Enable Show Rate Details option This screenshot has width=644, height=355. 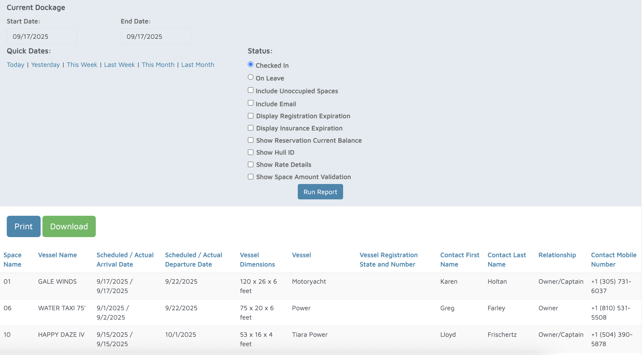[x=250, y=164]
